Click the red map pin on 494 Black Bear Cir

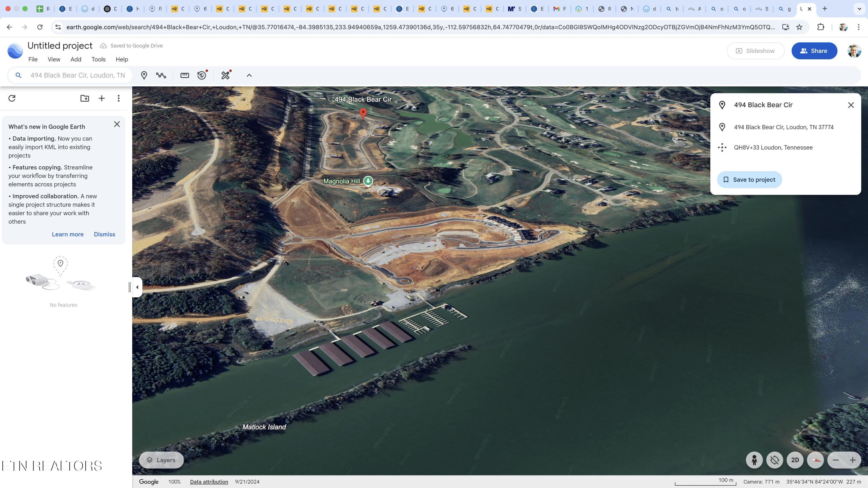click(363, 113)
